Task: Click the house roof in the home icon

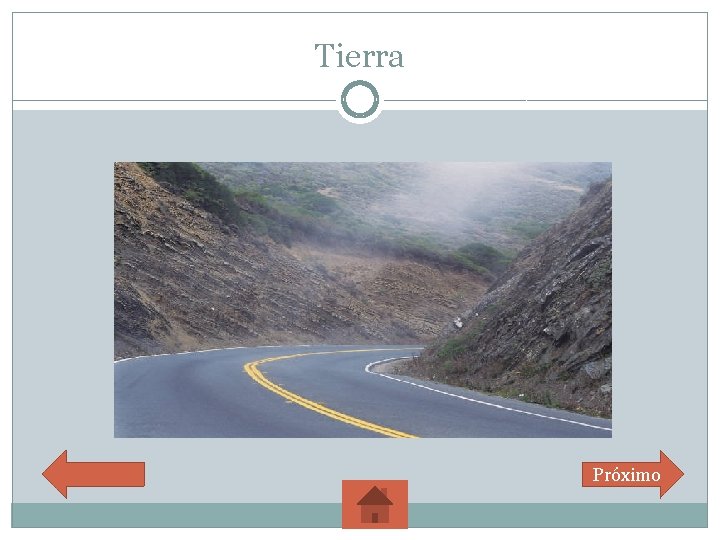Action: point(375,496)
